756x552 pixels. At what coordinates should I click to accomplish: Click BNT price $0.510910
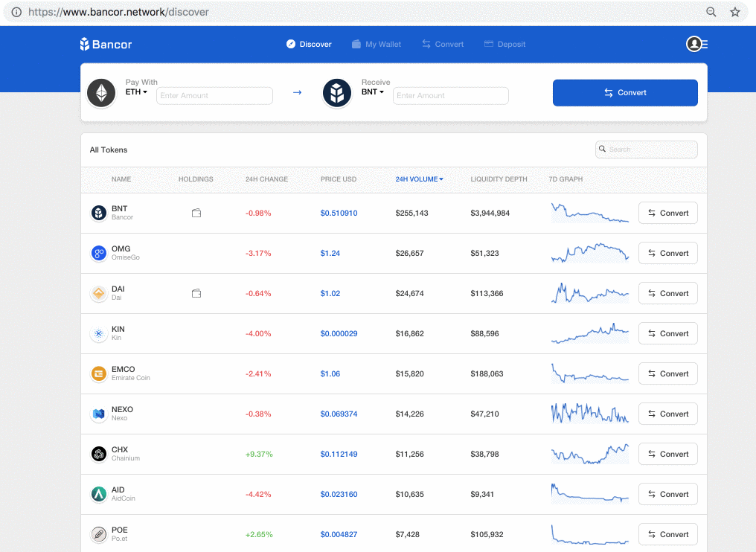[x=339, y=213]
